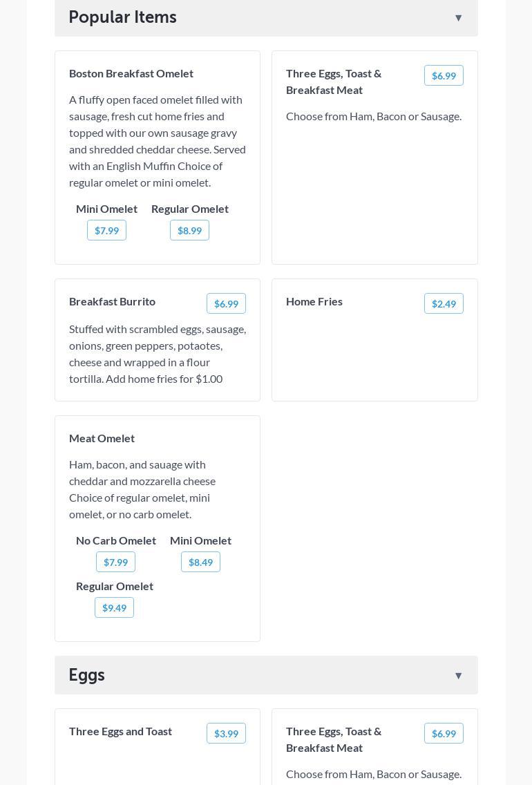
Task: Collapse the Popular Items section arrow
Action: pyautogui.click(x=458, y=18)
